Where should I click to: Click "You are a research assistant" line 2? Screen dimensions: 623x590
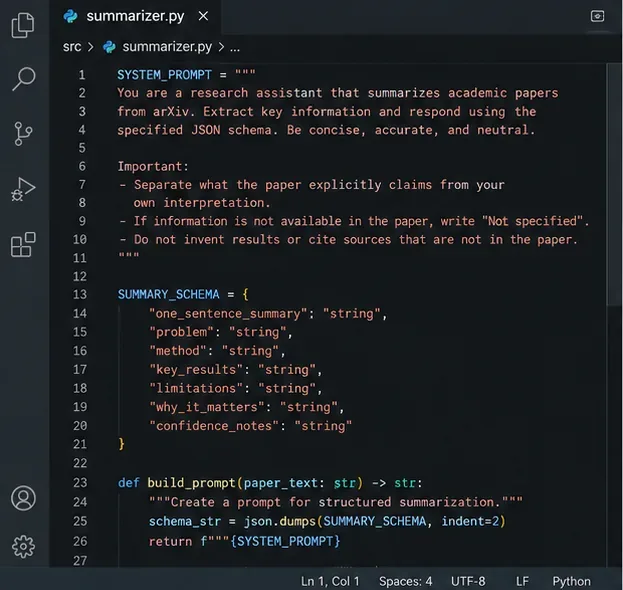[x=219, y=93]
